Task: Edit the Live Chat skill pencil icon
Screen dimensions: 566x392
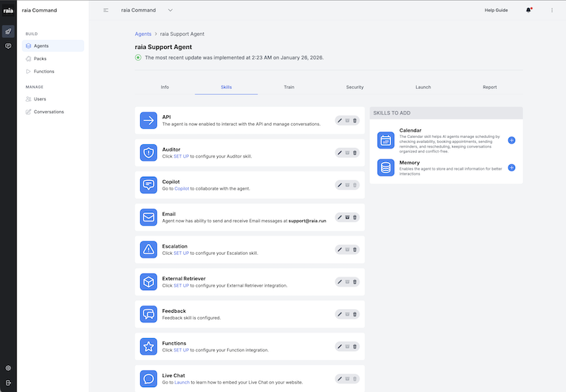Action: 340,379
